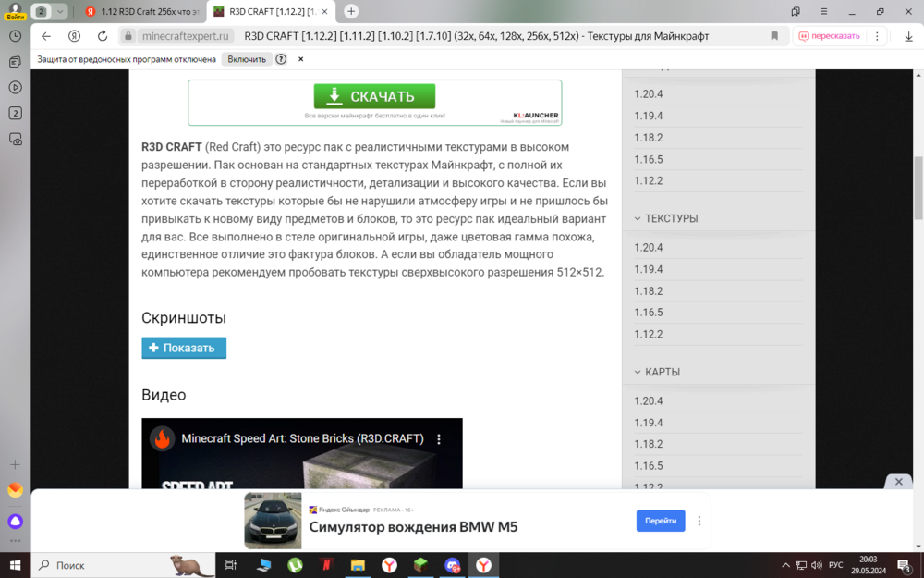Open File Explorer from the taskbar
This screenshot has height=578, width=924.
coord(358,566)
